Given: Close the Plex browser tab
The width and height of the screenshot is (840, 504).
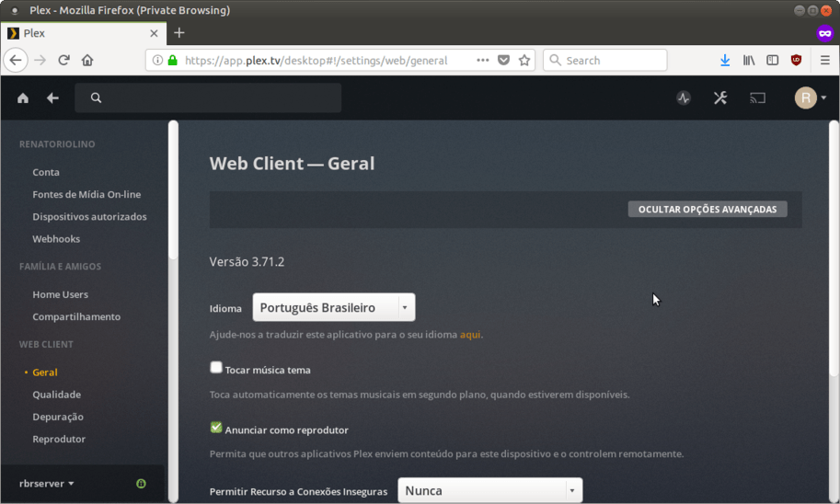Looking at the screenshot, I should pos(154,33).
